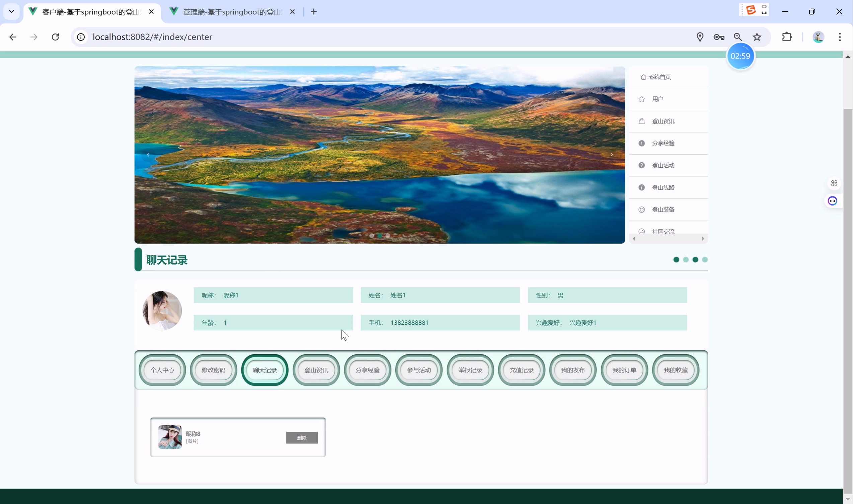Reload the page
Screen dimensions: 853x504
[55, 37]
